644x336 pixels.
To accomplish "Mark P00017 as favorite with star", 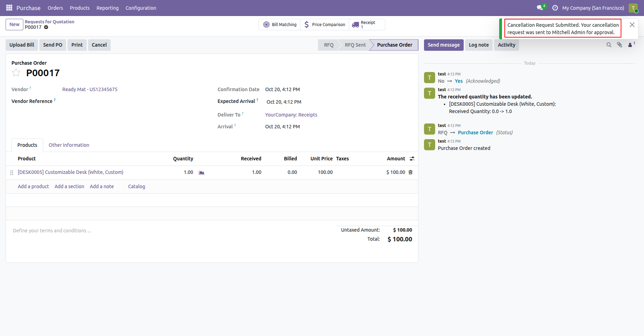I will click(x=16, y=73).
